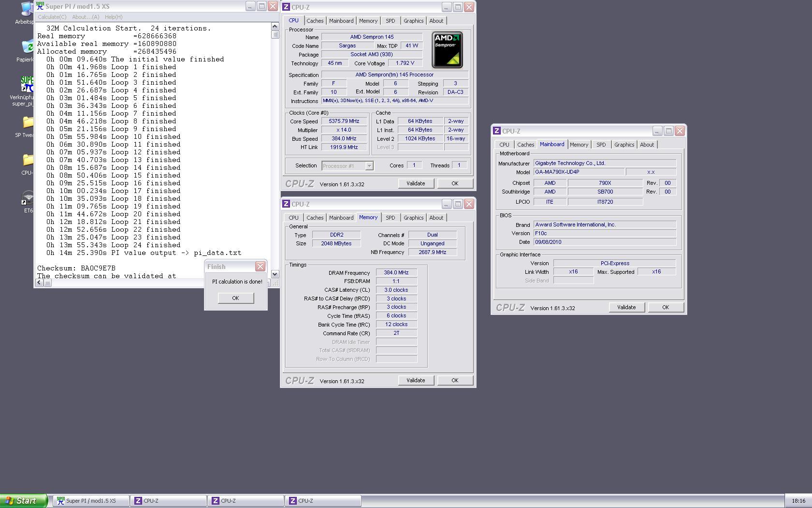Open About tab in the top CPU-Z window

coord(436,21)
